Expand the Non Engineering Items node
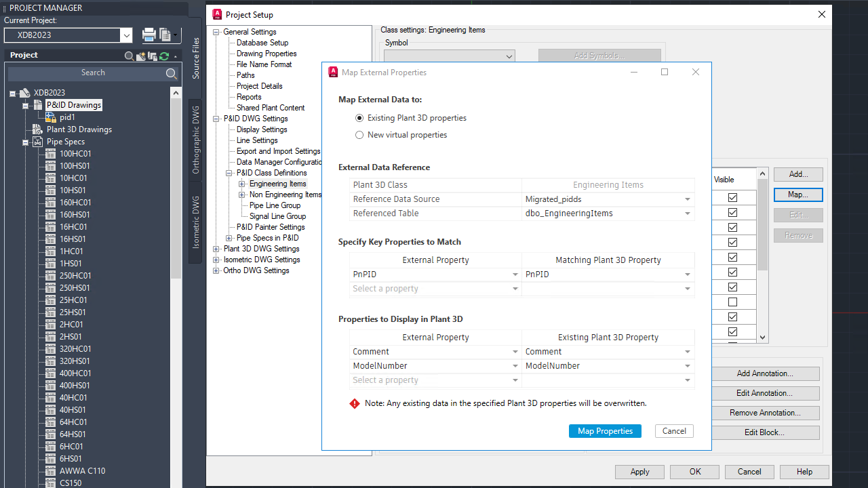 (242, 195)
